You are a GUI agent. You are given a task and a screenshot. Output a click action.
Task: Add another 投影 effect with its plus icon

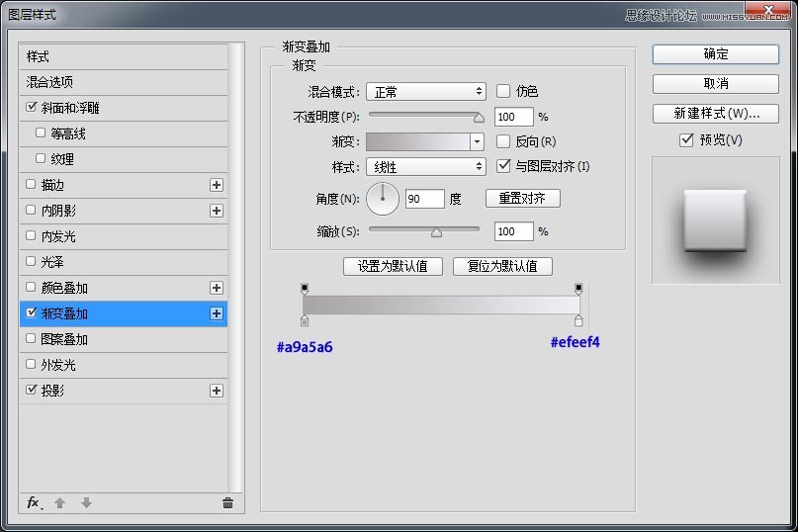[217, 391]
